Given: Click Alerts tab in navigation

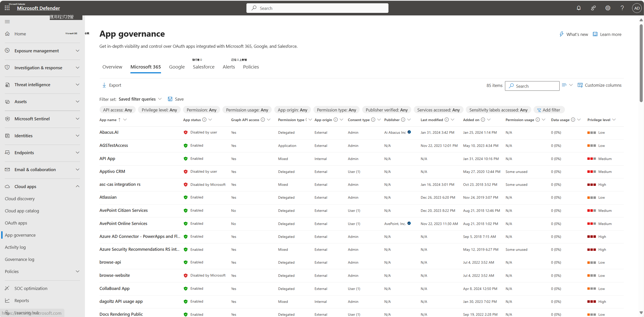Looking at the screenshot, I should pos(229,66).
